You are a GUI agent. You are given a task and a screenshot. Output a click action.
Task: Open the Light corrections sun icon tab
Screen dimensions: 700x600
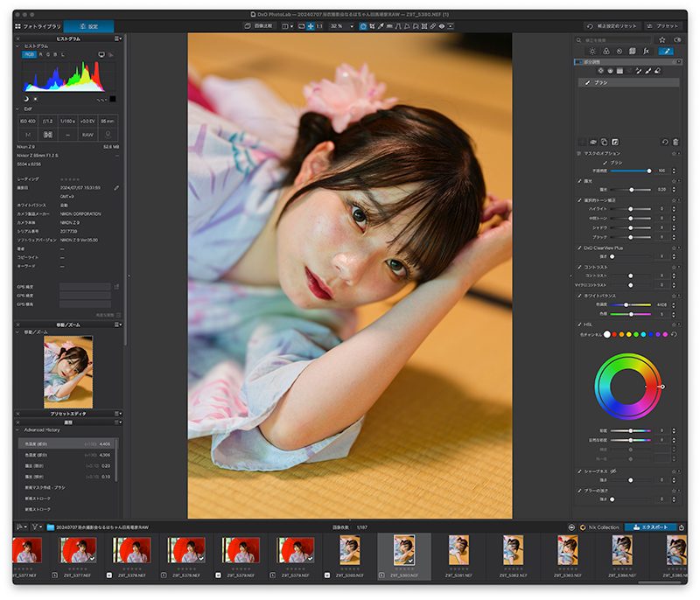(x=592, y=52)
